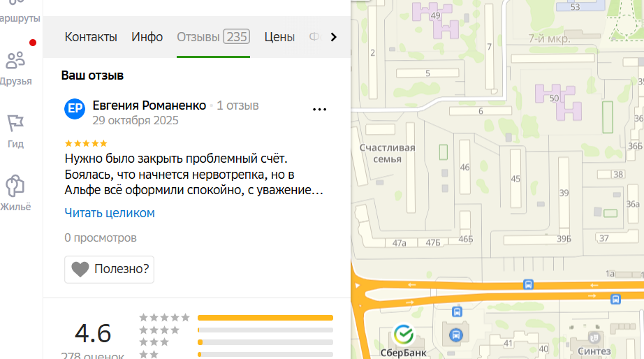Click building 6 on the map
The image size is (644, 359).
point(481,111)
